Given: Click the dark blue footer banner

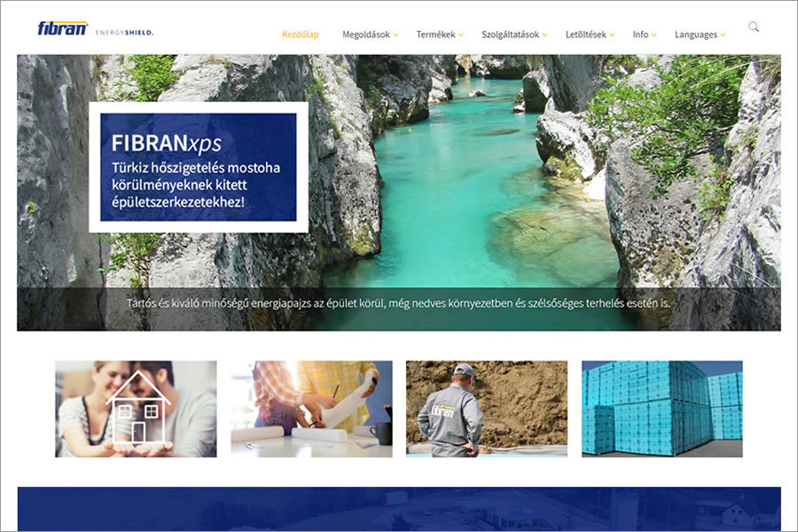Looking at the screenshot, I should coord(399,509).
